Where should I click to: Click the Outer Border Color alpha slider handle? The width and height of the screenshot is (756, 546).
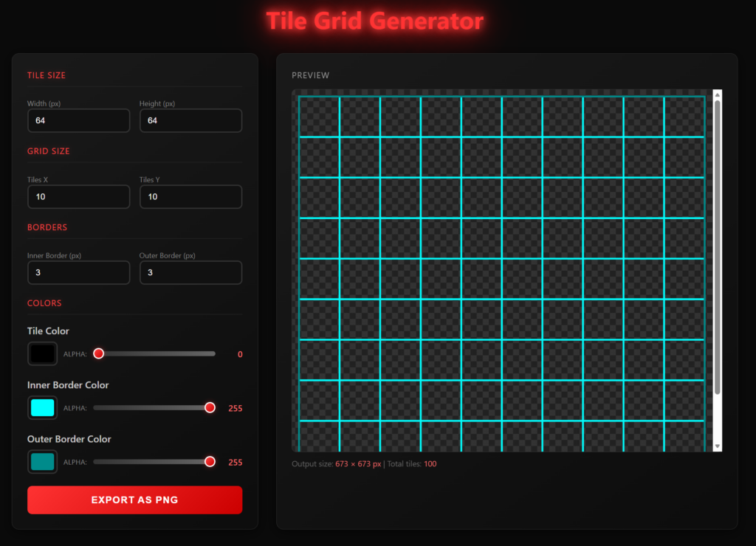click(210, 462)
